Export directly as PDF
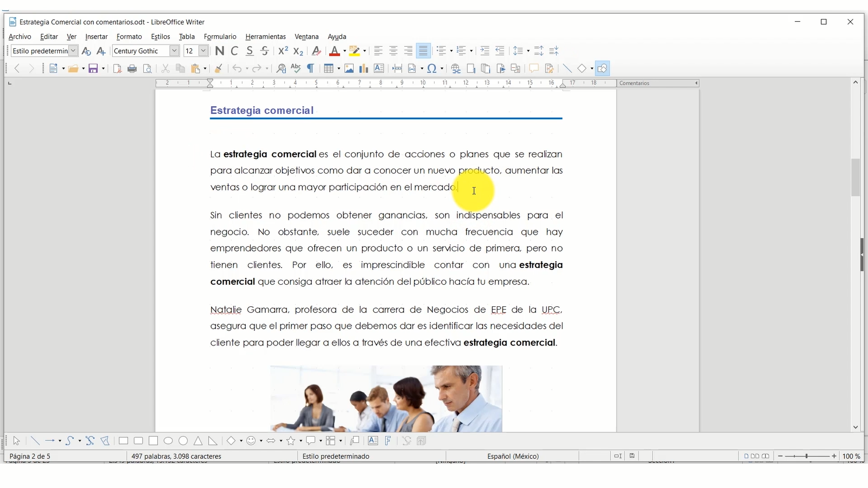 click(x=117, y=68)
